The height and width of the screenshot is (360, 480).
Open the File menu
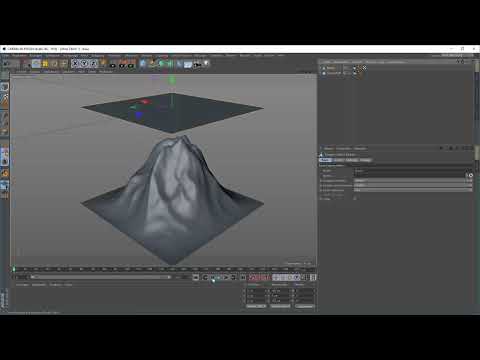(6, 56)
